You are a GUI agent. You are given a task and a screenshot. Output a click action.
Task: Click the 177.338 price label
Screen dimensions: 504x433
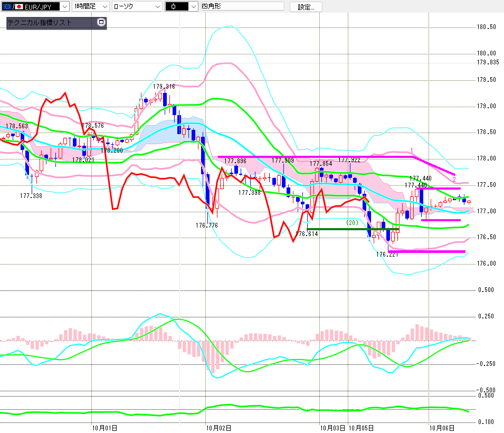tap(31, 195)
